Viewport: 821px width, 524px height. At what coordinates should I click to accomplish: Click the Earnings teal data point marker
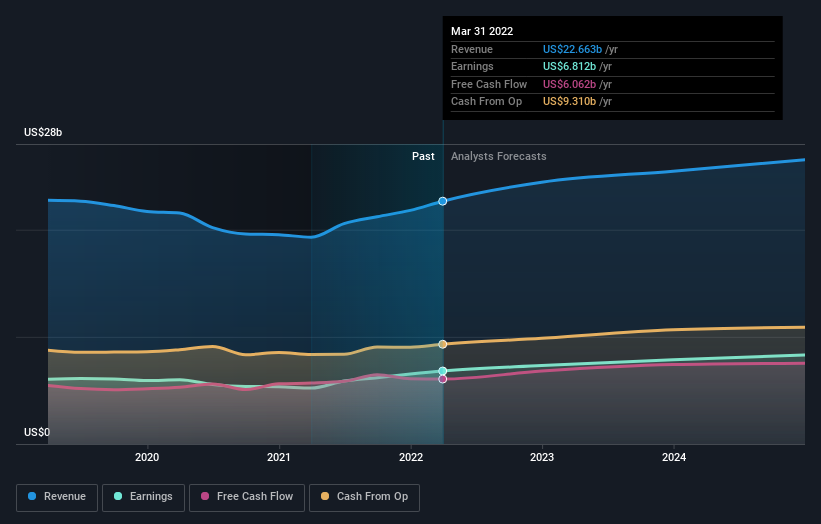[x=442, y=371]
